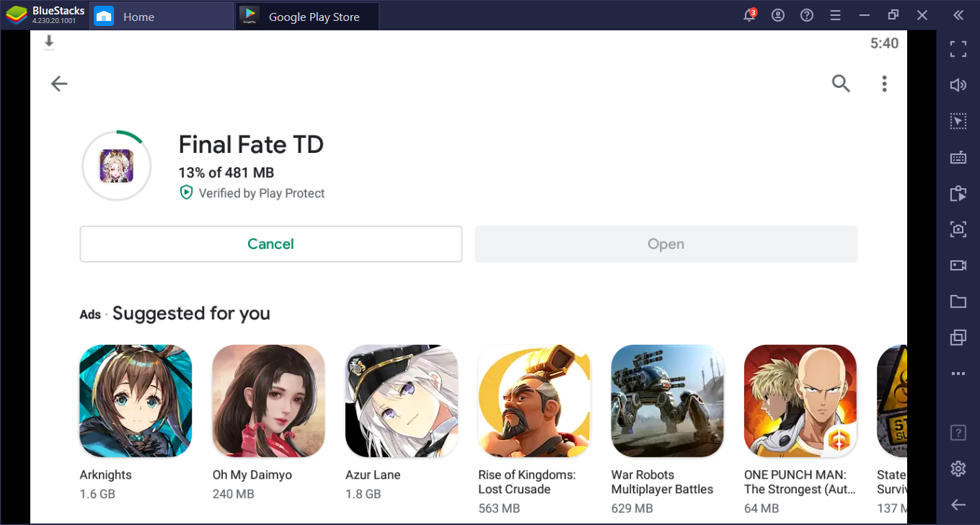Open the multi-instance manager
This screenshot has height=525, width=980.
click(x=958, y=337)
